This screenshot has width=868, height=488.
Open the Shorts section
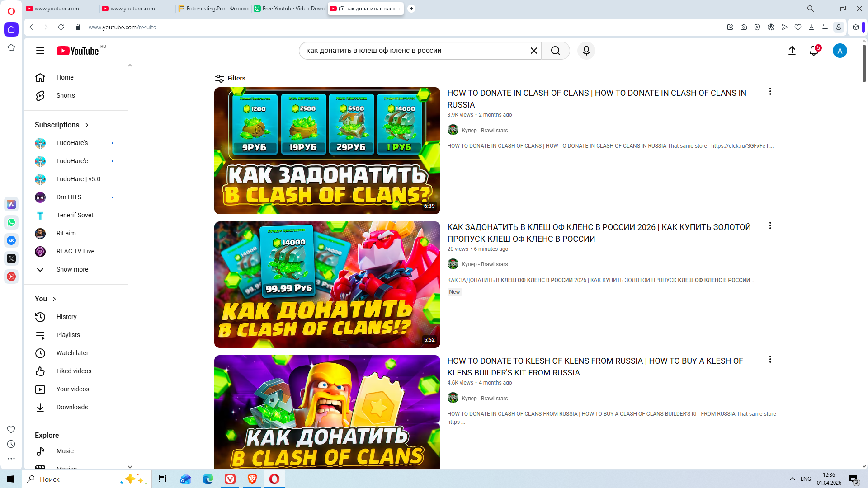pos(66,95)
